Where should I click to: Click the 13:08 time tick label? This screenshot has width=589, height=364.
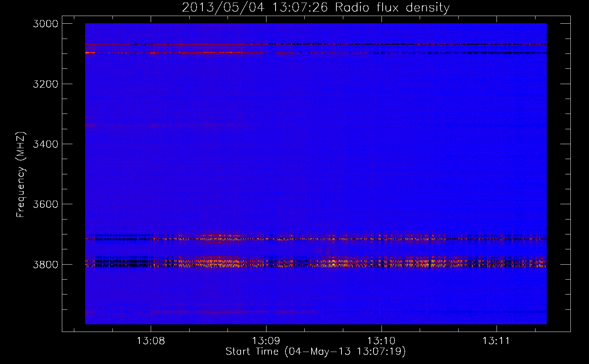pos(151,341)
